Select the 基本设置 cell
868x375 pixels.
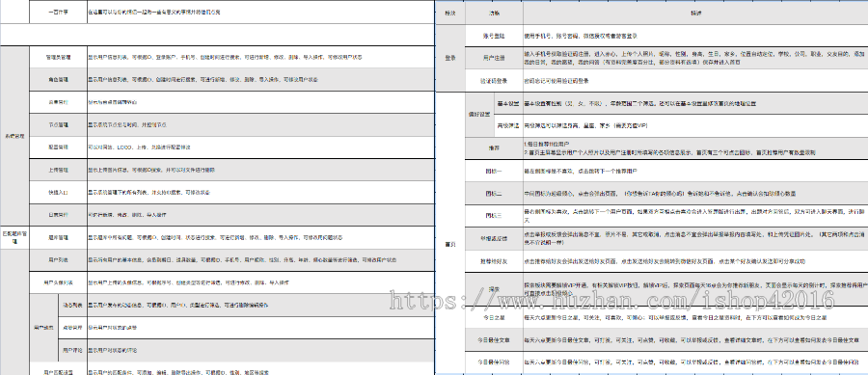[x=508, y=103]
